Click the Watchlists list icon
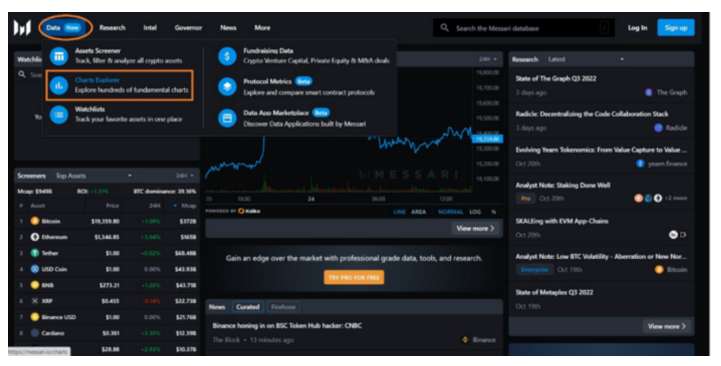The height and width of the screenshot is (366, 721). pyautogui.click(x=59, y=114)
